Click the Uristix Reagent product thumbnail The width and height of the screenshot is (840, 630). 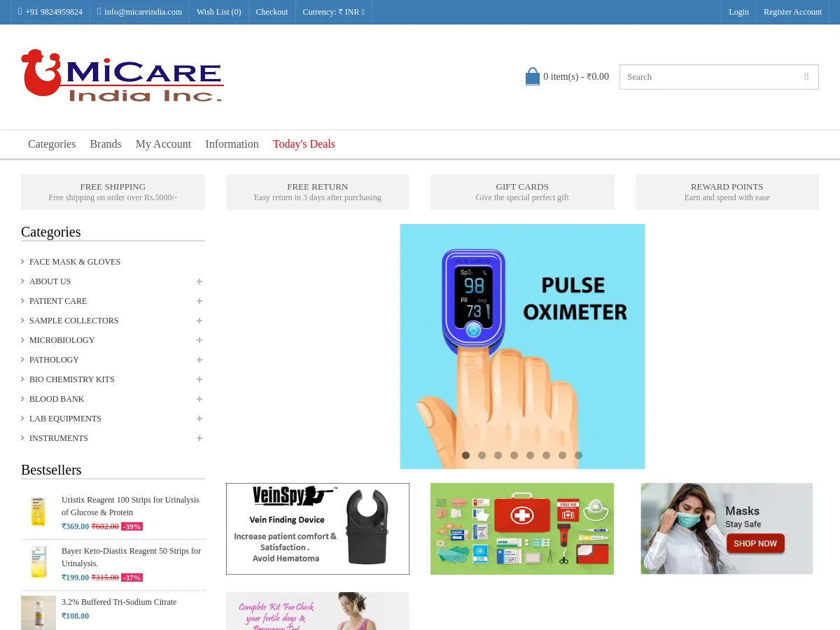tap(38, 511)
